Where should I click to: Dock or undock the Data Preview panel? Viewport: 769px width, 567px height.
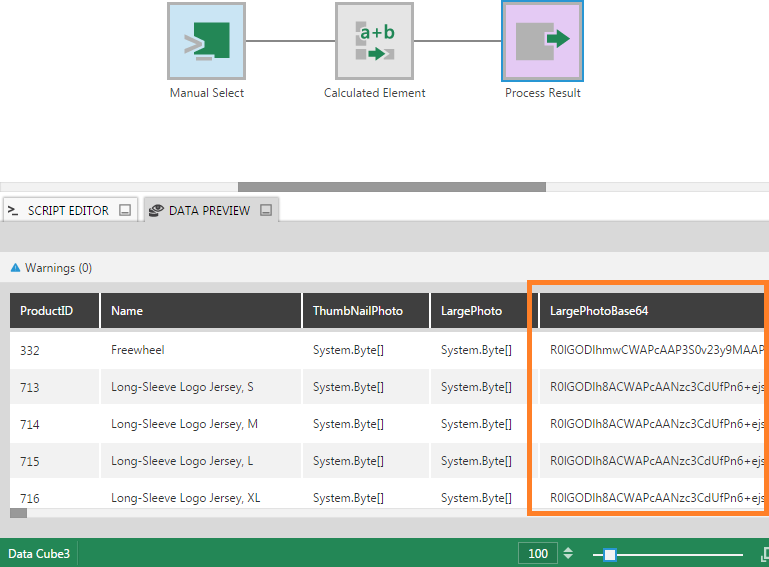tap(266, 210)
